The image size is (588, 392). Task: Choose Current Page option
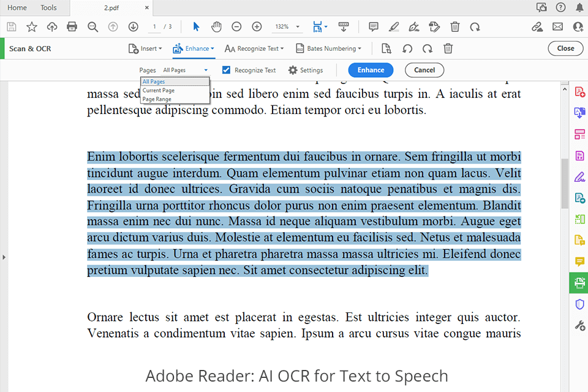point(175,91)
